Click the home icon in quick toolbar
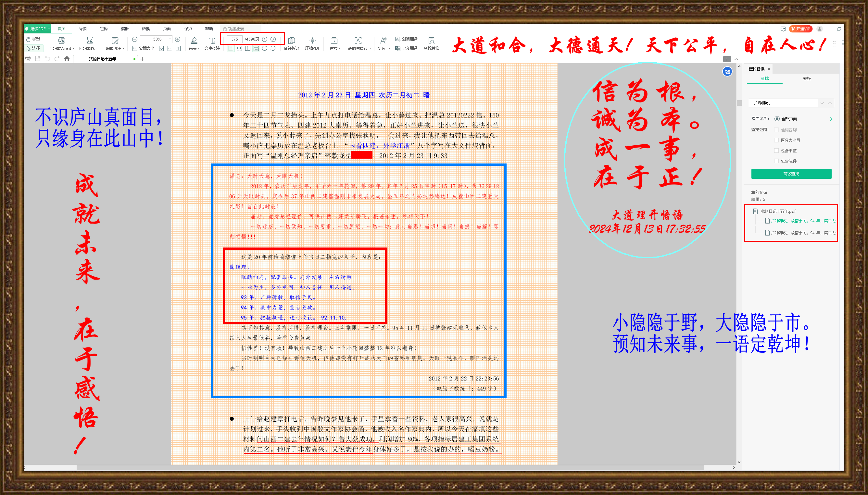This screenshot has height=495, width=868. [67, 59]
